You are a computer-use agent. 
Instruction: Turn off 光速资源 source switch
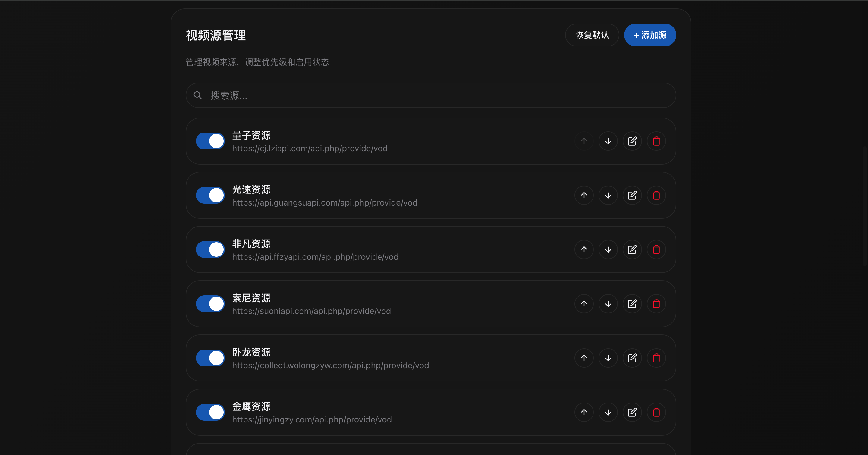[210, 195]
